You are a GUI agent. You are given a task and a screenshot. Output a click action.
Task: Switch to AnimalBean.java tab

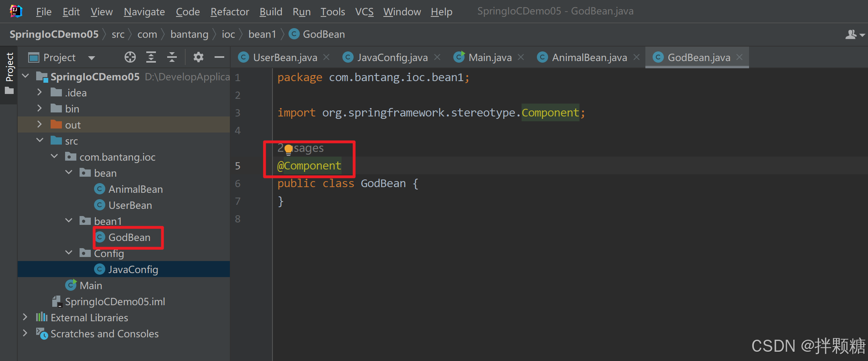pyautogui.click(x=589, y=57)
